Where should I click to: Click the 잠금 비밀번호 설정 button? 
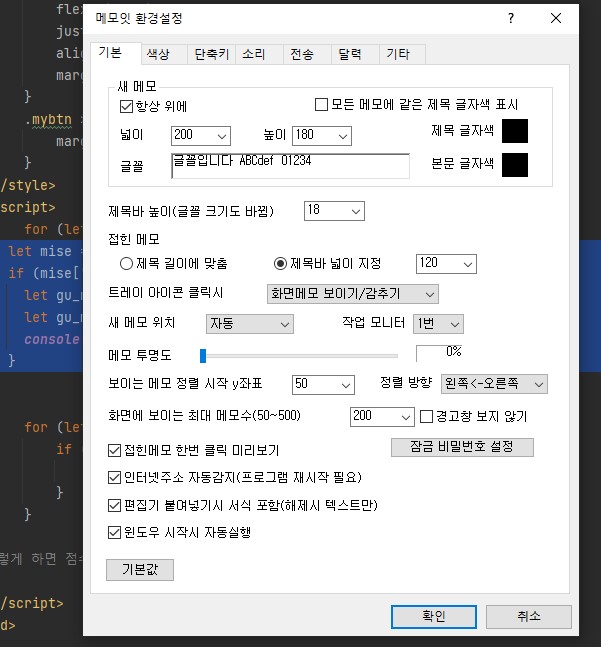pos(462,447)
